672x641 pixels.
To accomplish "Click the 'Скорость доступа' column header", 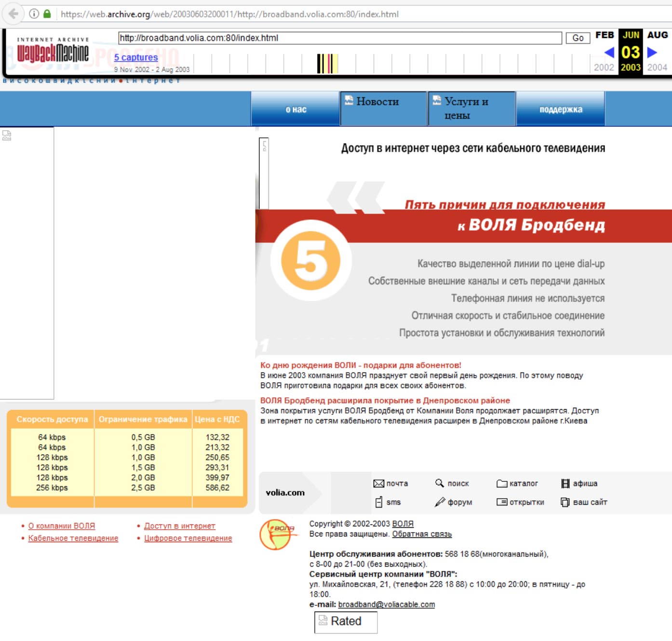I will click(52, 419).
